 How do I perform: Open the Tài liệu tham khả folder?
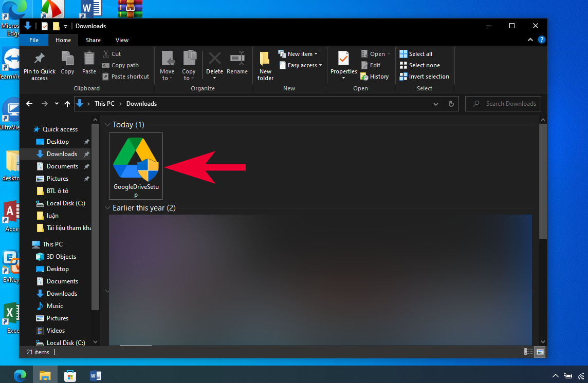pos(64,228)
